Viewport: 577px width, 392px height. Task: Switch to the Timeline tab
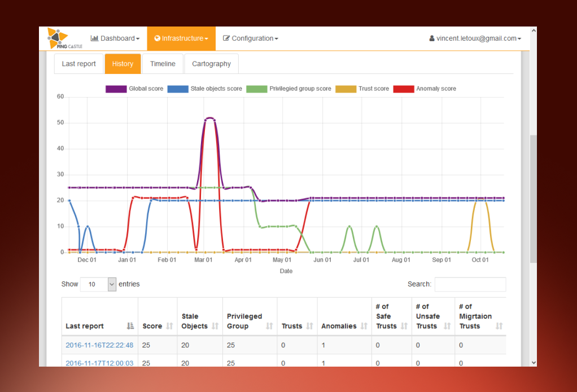(163, 64)
